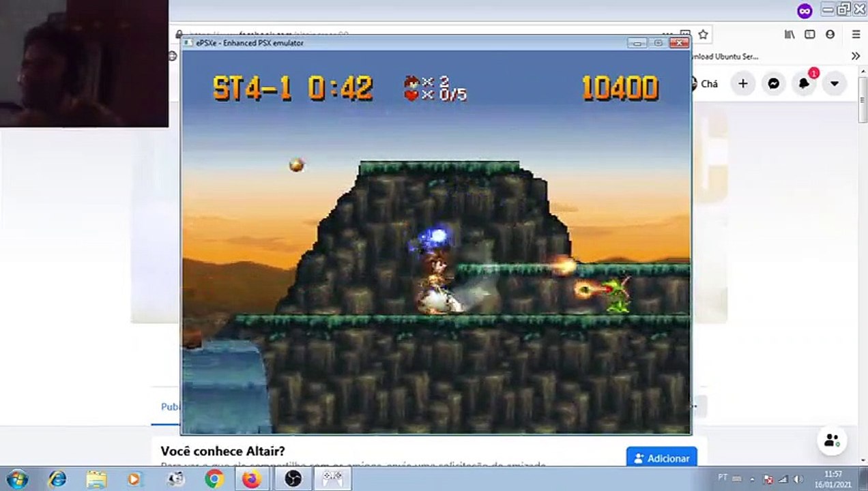
Task: Show more bookmarks toolbar chevron
Action: (x=856, y=57)
